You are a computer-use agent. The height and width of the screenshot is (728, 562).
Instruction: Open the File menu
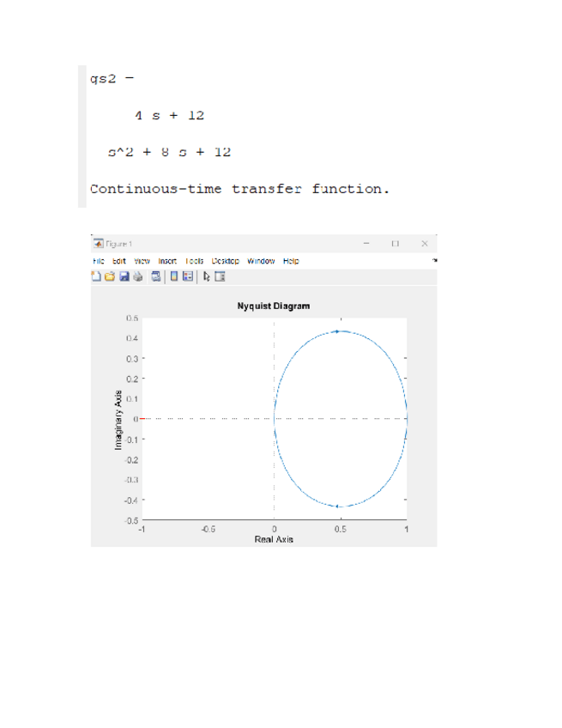point(99,261)
